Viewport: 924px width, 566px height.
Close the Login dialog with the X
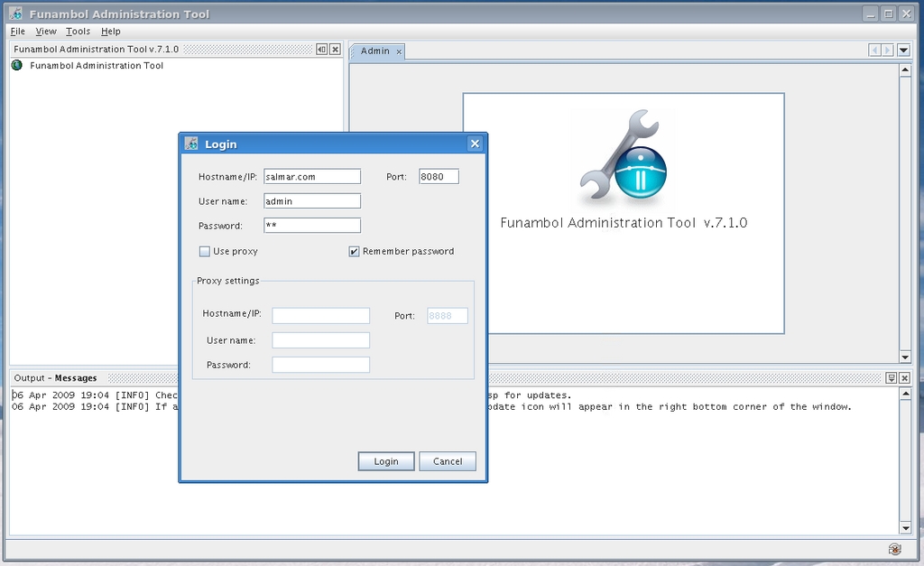coord(475,144)
